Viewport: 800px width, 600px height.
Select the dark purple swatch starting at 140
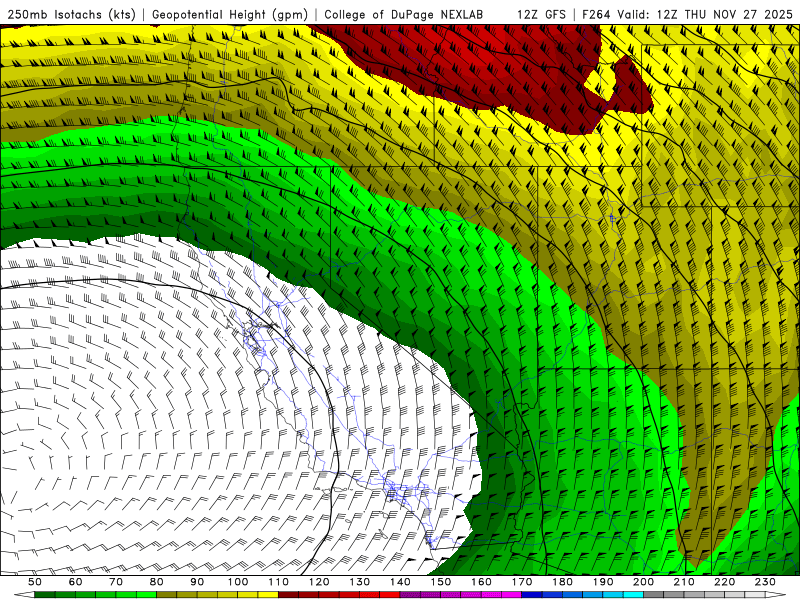pyautogui.click(x=410, y=595)
